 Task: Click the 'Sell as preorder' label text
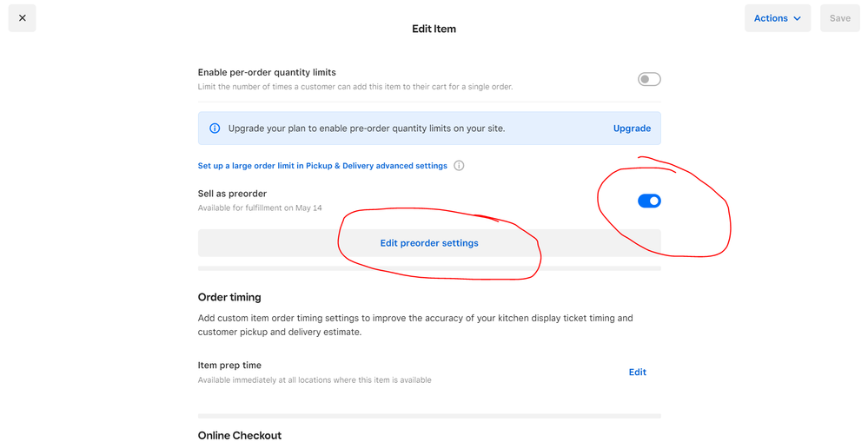232,194
